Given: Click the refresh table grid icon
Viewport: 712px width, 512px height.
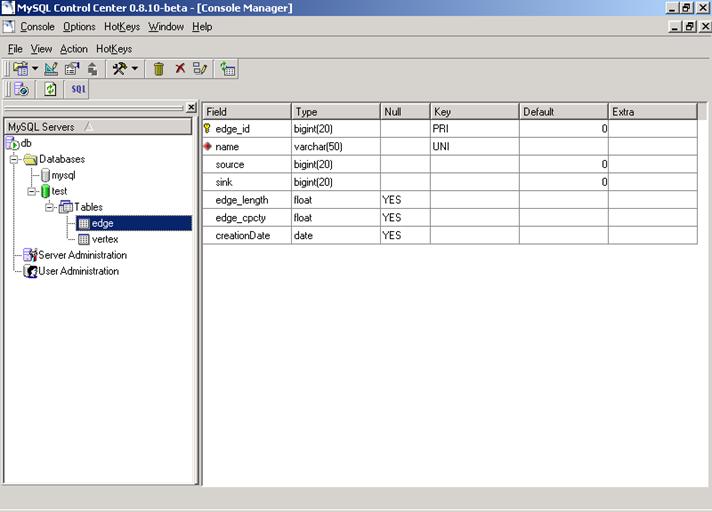Looking at the screenshot, I should (x=228, y=69).
